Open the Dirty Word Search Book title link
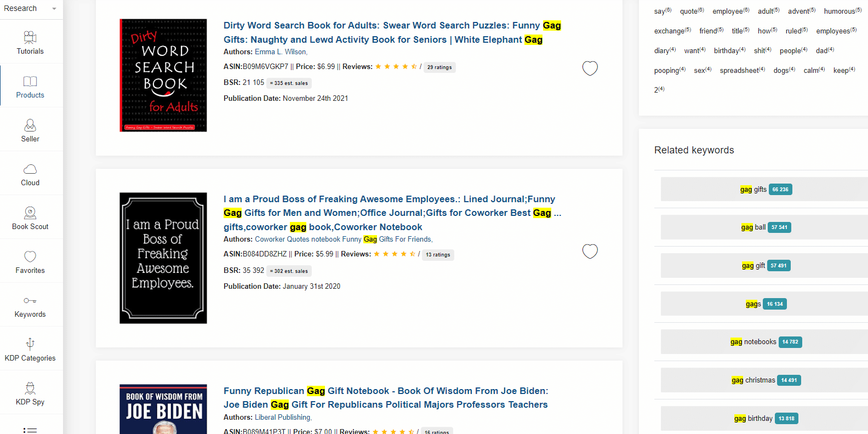868x434 pixels. click(392, 32)
